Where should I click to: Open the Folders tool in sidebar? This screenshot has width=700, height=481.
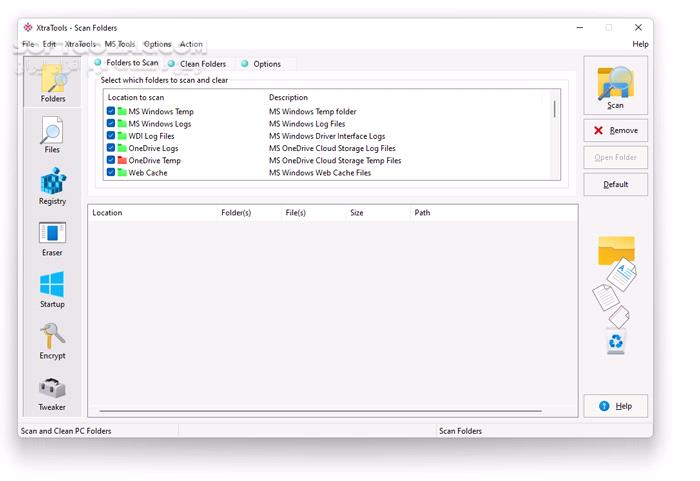tap(53, 82)
